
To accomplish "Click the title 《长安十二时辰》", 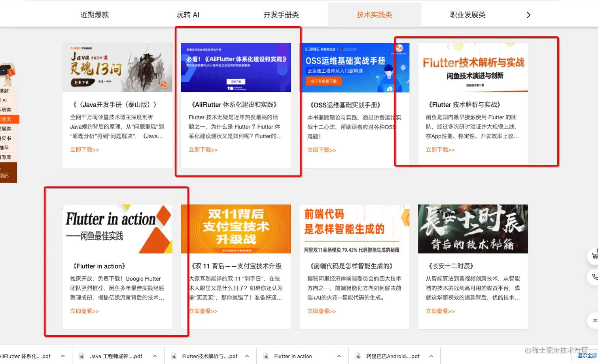I will click(451, 266).
